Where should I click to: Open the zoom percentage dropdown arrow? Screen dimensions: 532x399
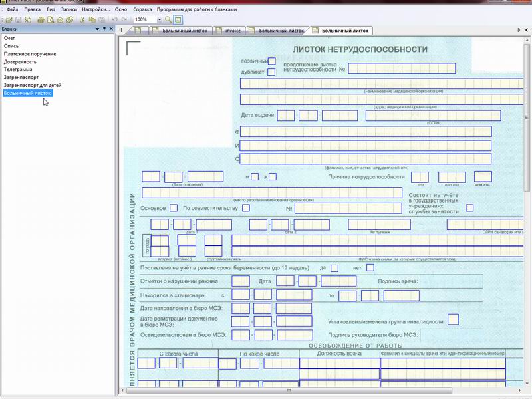tap(159, 20)
